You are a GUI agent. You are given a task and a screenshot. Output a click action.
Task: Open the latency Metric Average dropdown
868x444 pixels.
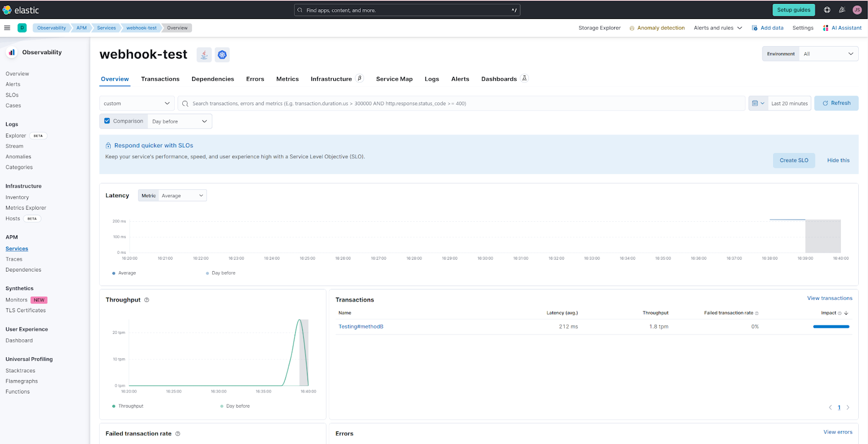pyautogui.click(x=182, y=196)
